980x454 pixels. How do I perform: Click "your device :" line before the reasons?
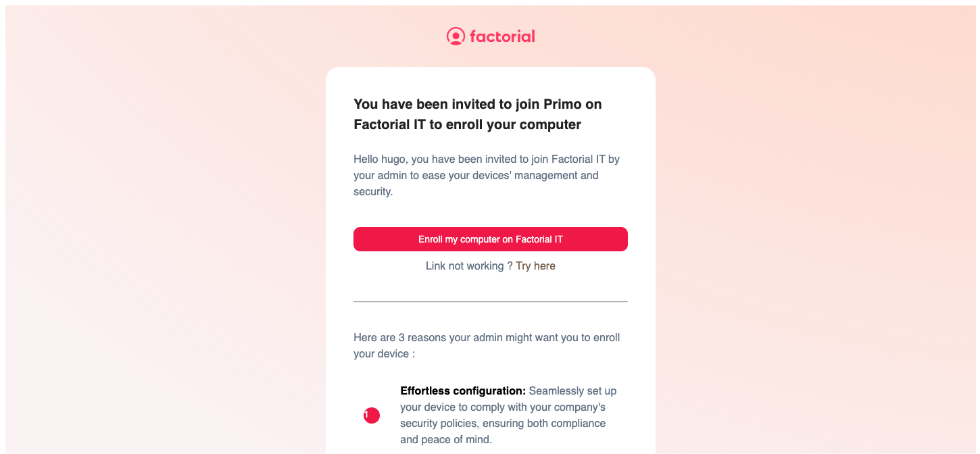[x=384, y=354]
